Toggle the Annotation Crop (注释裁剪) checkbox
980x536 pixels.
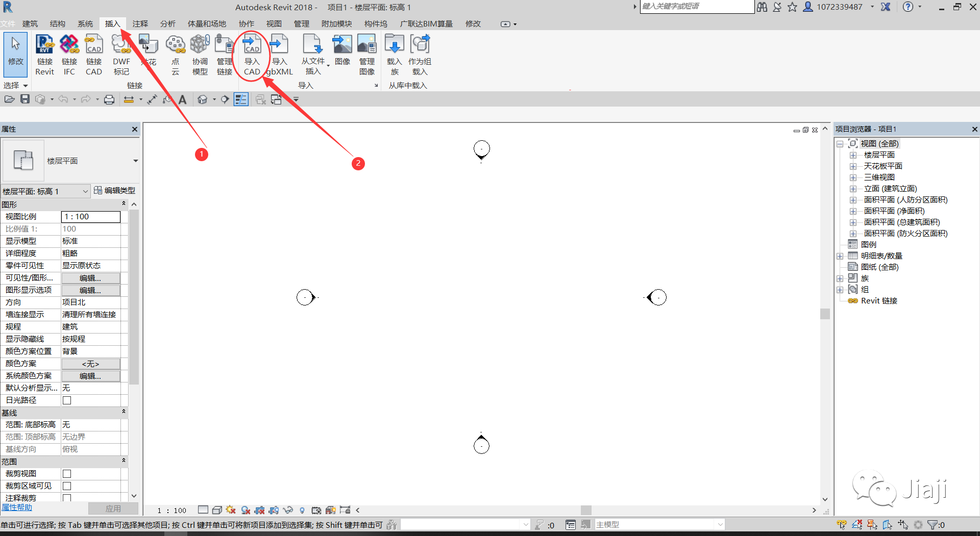click(x=67, y=498)
